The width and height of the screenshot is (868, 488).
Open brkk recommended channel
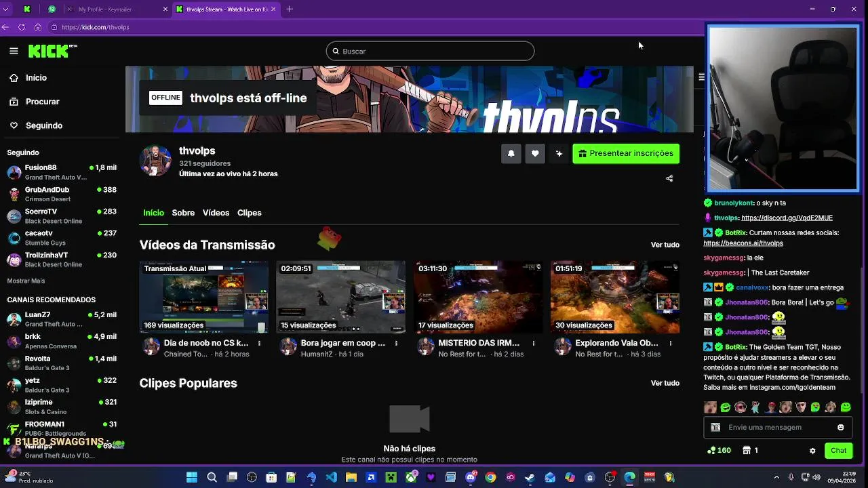click(x=62, y=341)
